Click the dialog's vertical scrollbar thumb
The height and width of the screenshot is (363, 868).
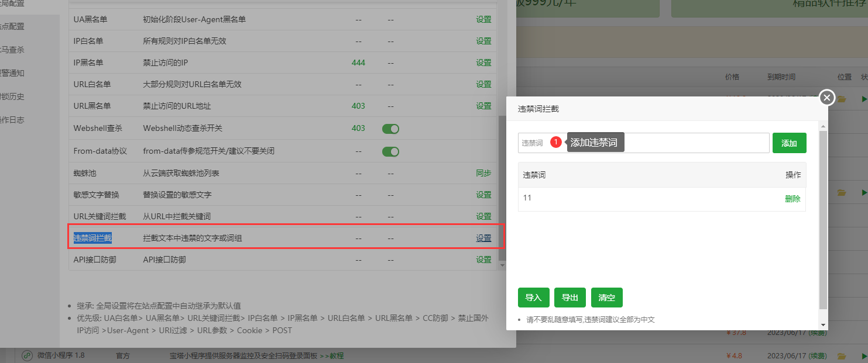tap(823, 220)
